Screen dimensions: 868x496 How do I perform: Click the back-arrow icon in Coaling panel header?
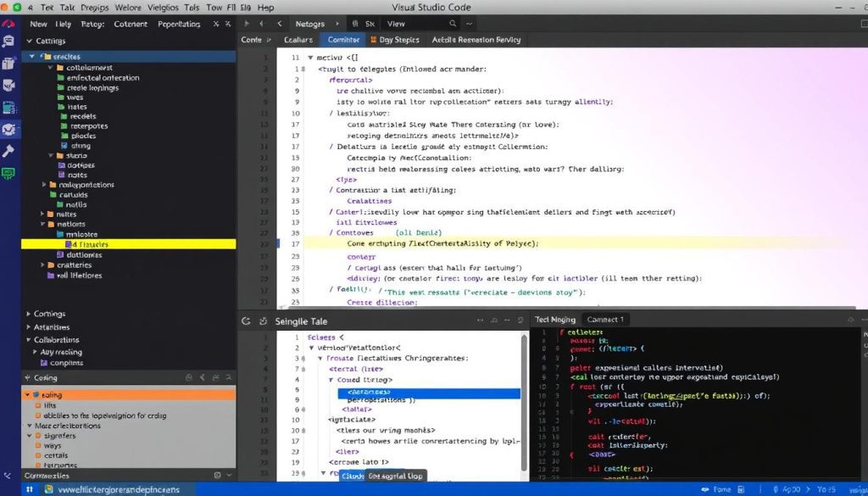[202, 377]
